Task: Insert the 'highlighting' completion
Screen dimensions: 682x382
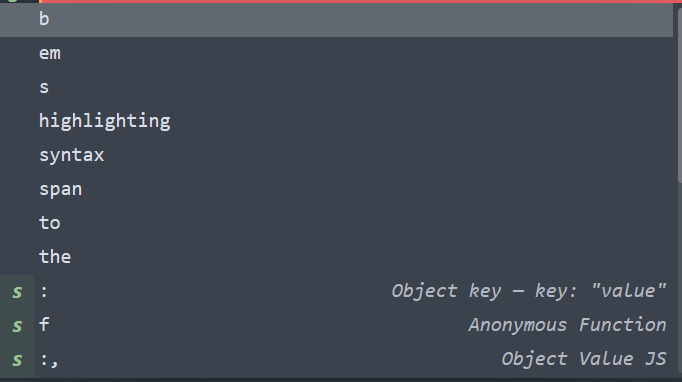Action: [x=336, y=121]
